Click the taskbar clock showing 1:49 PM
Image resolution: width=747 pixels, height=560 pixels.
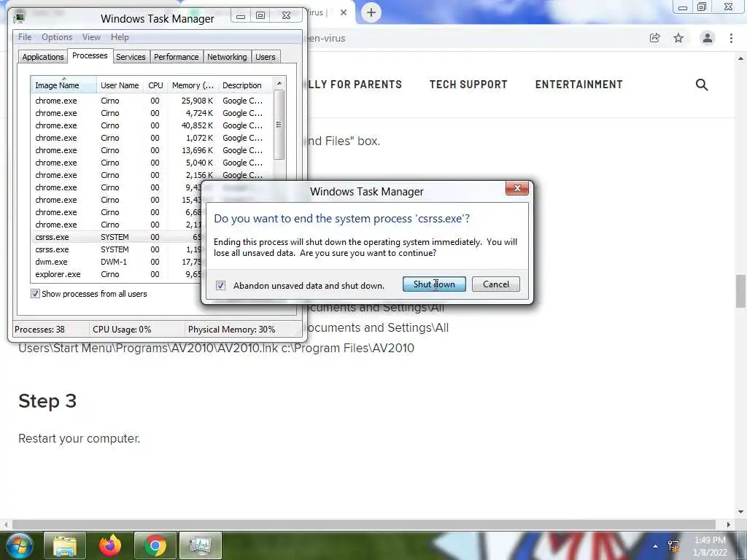(710, 546)
